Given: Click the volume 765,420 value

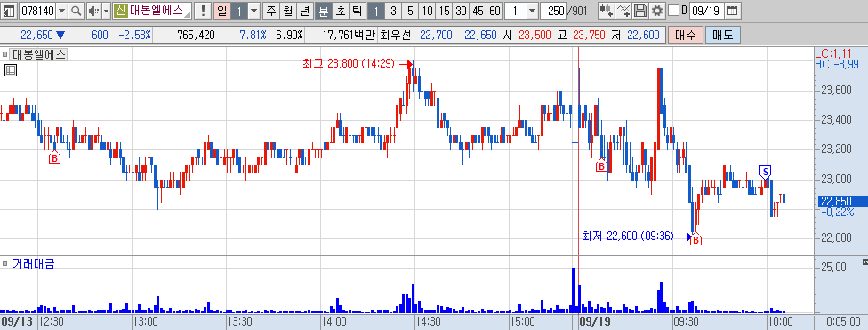Looking at the screenshot, I should coord(196,35).
